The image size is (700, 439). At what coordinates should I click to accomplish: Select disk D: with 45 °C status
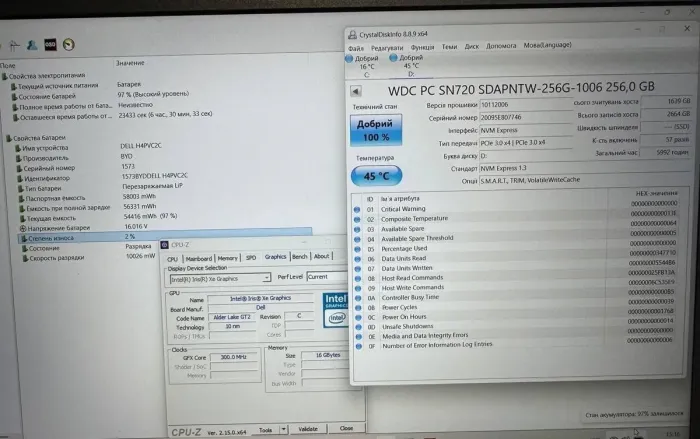pos(410,65)
